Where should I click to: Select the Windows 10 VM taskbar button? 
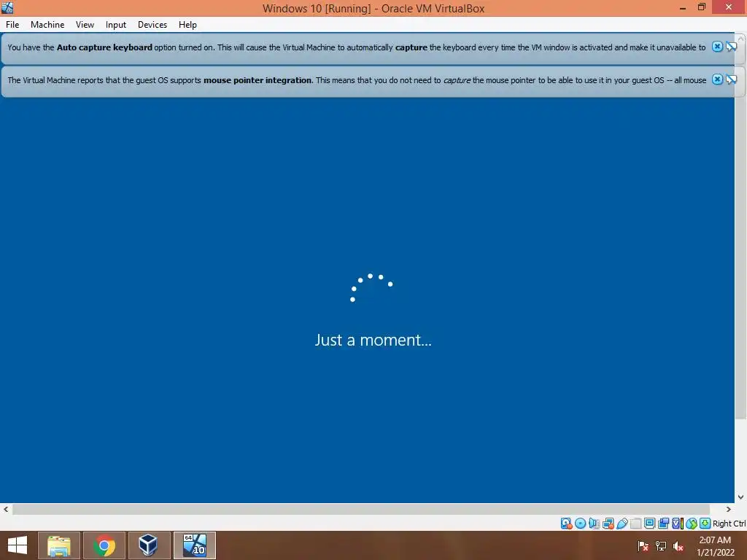pyautogui.click(x=194, y=545)
